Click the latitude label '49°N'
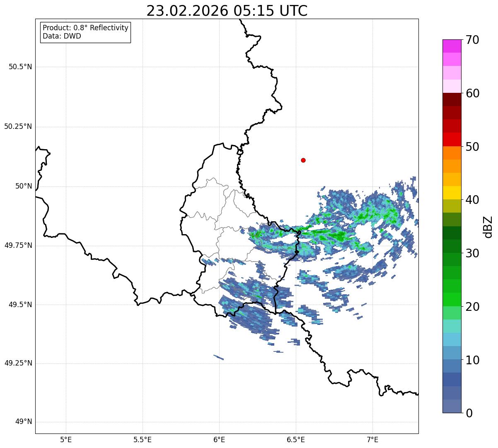Viewport: 498px width, 448px height. (24, 422)
